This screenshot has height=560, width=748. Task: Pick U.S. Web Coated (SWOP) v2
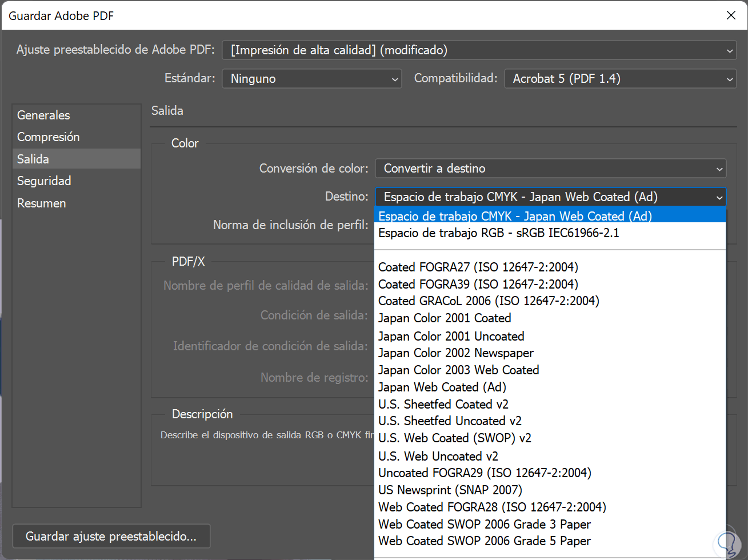[454, 438]
